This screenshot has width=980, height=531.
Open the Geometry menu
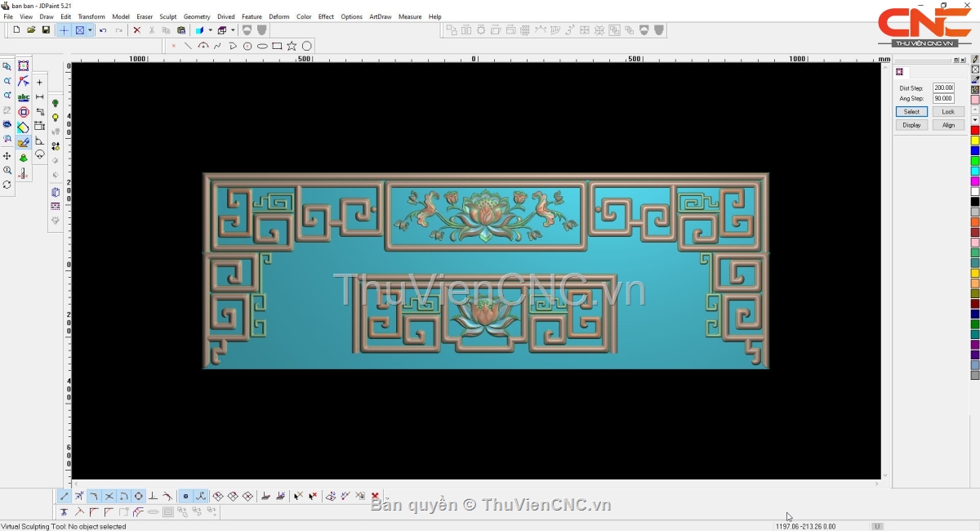click(x=197, y=16)
